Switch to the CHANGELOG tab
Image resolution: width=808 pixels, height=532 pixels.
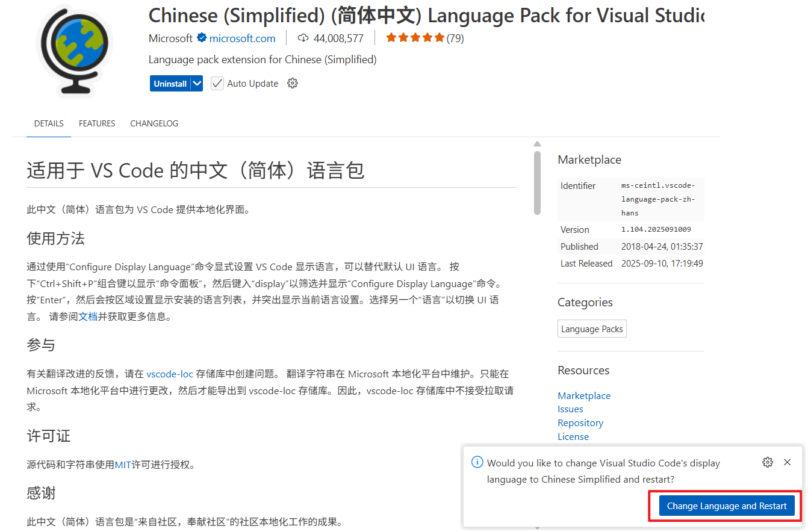point(154,123)
